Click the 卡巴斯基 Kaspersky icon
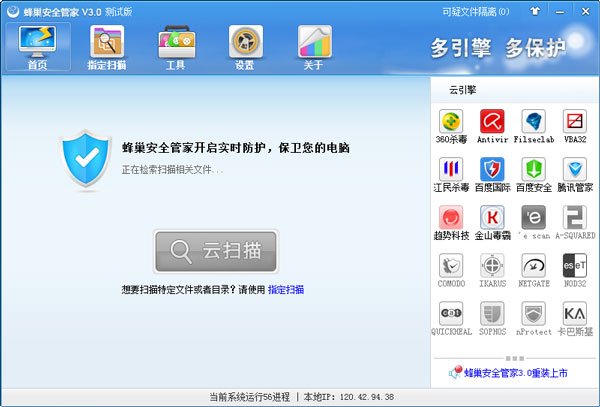Screen dimensions: 600x407 tap(575, 314)
